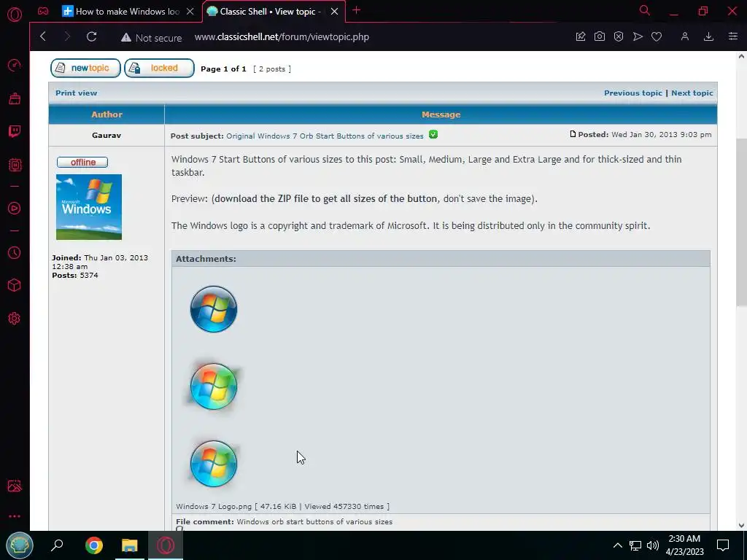Viewport: 747px width, 560px height.
Task: Close the How to make Windows tab
Action: coord(190,12)
